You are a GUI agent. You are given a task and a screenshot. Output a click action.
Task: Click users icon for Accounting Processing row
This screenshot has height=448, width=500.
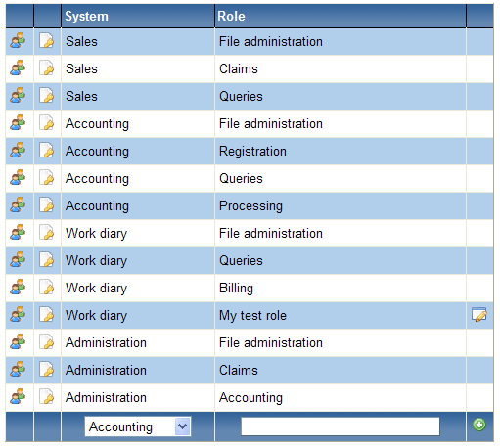point(18,205)
